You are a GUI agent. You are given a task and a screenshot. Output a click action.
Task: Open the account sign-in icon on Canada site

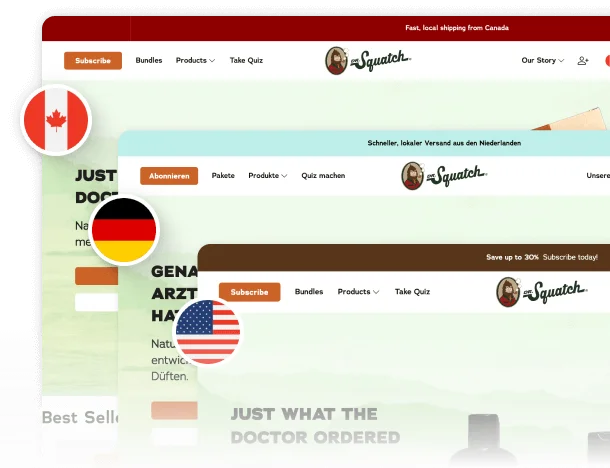click(583, 61)
